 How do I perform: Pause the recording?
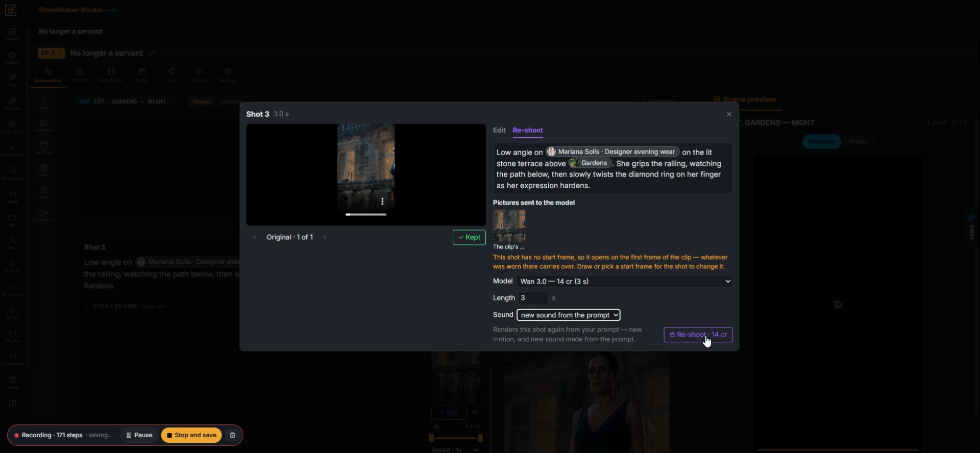[139, 435]
